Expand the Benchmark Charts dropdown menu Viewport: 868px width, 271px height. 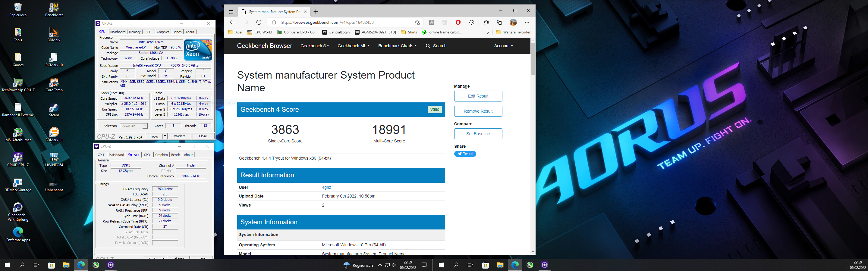(397, 46)
